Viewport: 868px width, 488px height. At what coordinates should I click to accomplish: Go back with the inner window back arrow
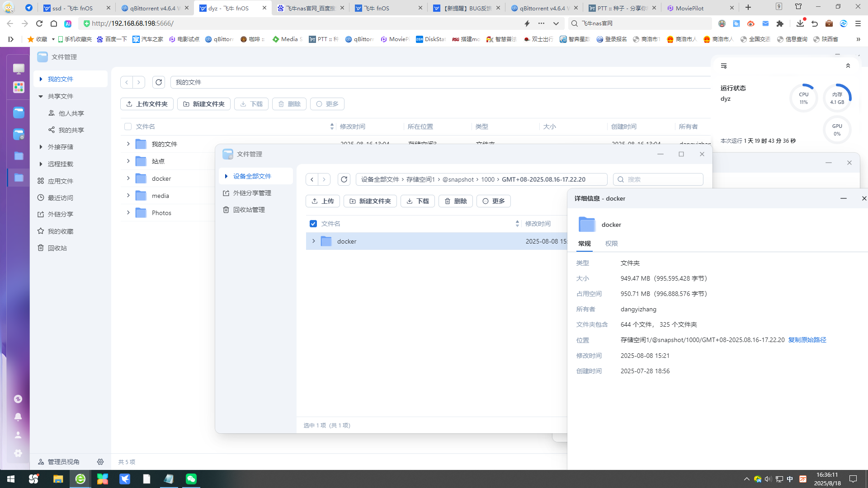(x=312, y=179)
